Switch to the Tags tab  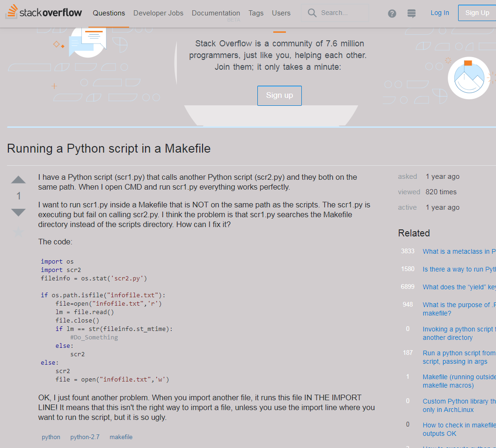(255, 13)
